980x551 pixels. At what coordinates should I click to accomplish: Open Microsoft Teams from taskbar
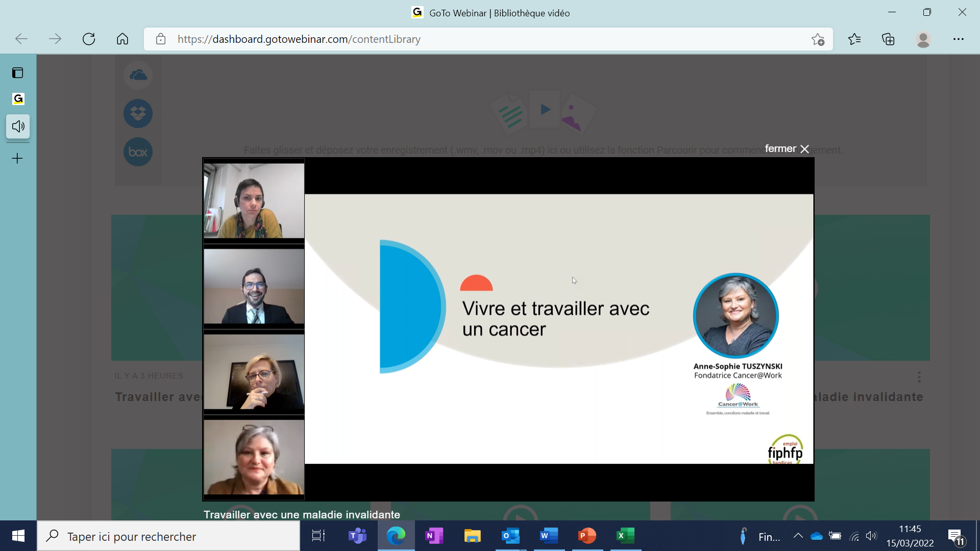(357, 536)
